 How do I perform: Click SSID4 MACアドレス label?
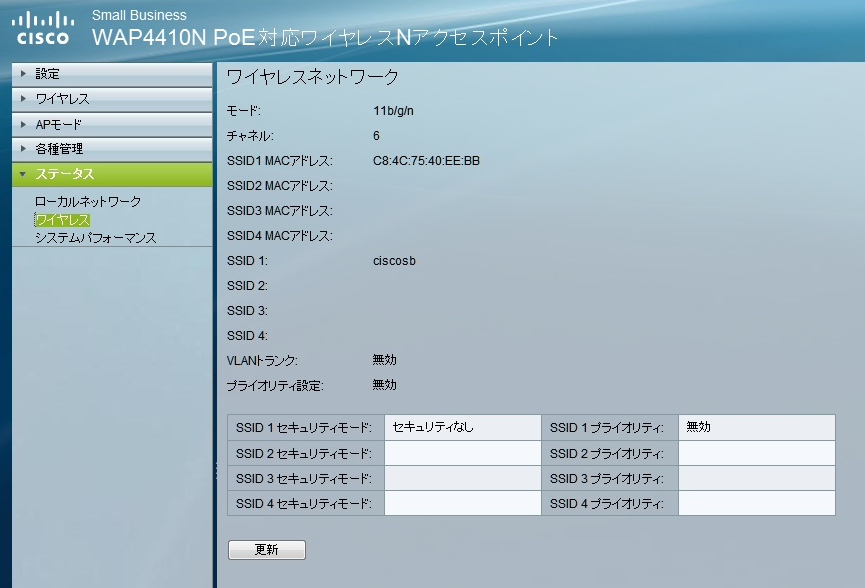click(x=280, y=236)
